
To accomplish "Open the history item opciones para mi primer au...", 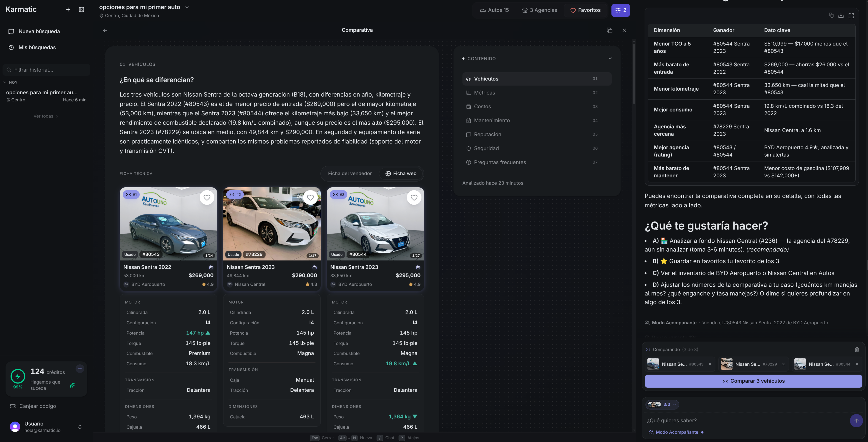I will [46, 96].
